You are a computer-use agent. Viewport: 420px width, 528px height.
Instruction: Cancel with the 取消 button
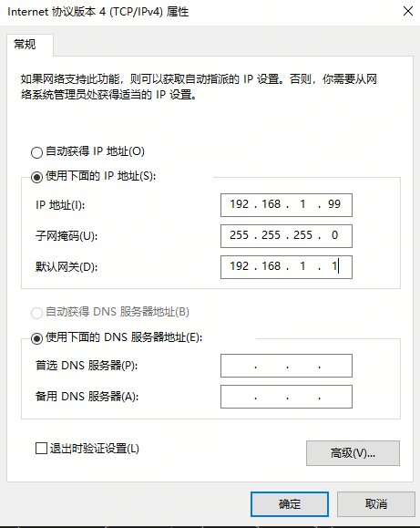pyautogui.click(x=376, y=504)
